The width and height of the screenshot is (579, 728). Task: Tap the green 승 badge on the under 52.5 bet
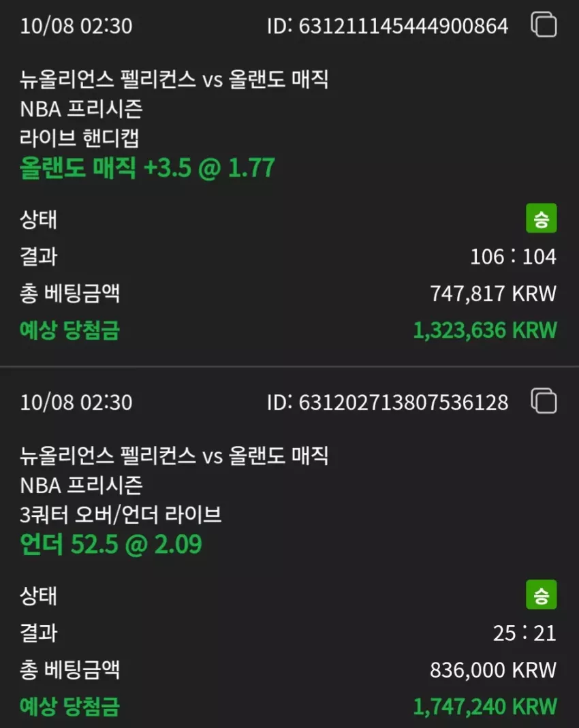[x=541, y=595]
